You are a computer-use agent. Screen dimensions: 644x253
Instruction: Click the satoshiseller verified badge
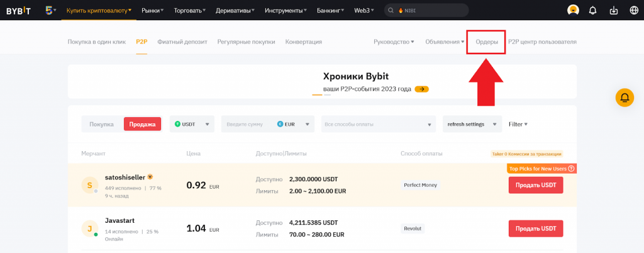(x=150, y=177)
